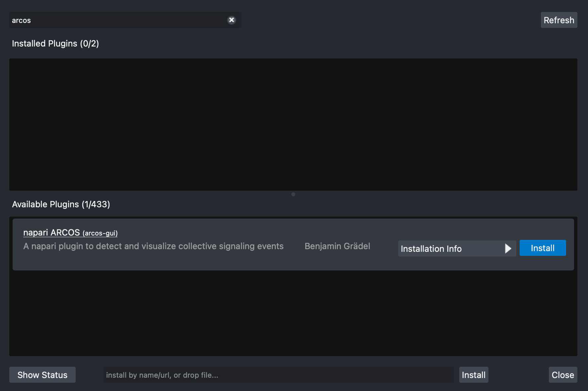588x391 pixels.
Task: Click the search clear cross icon
Action: [231, 20]
